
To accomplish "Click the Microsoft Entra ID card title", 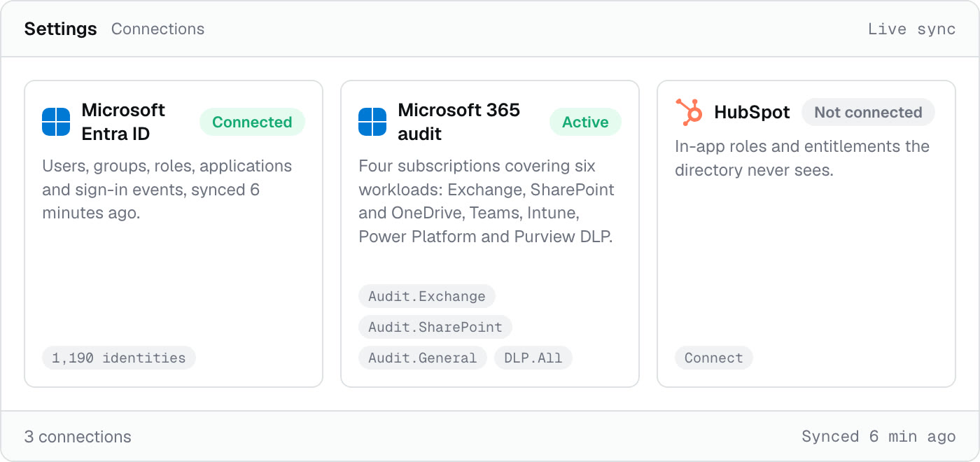I will pos(123,122).
